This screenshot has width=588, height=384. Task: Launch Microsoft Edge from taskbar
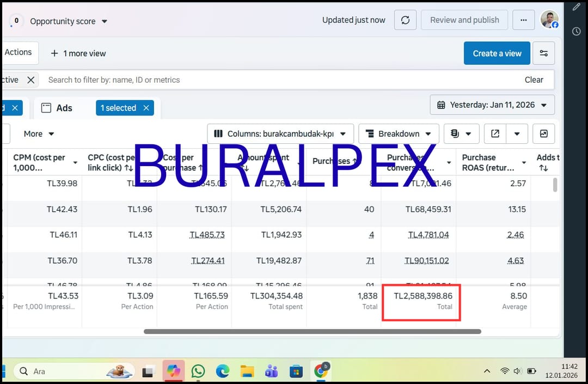(x=222, y=371)
